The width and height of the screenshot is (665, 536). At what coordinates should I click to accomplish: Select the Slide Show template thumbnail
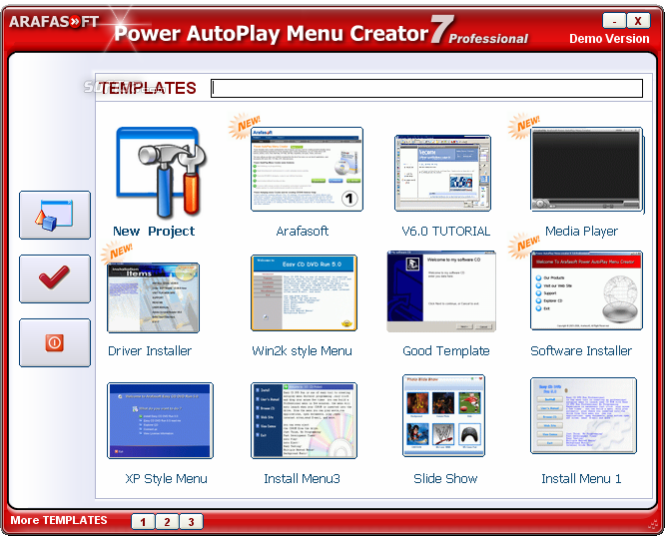(443, 416)
